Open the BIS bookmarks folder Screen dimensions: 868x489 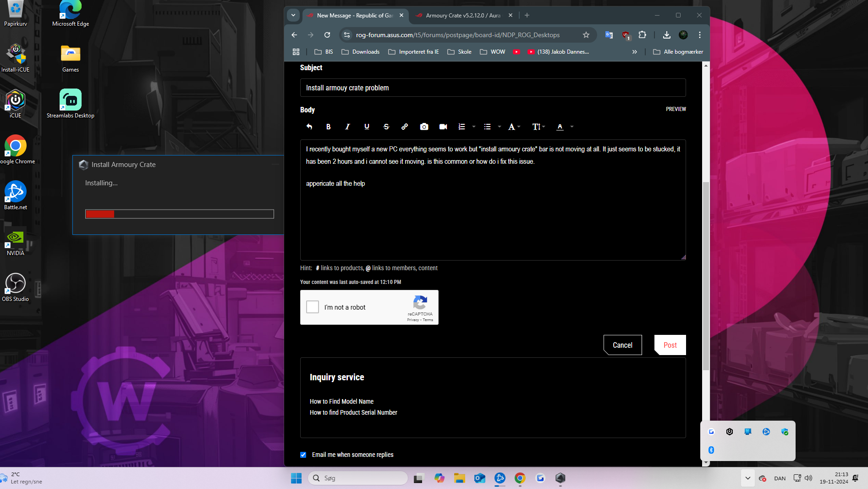tap(324, 52)
